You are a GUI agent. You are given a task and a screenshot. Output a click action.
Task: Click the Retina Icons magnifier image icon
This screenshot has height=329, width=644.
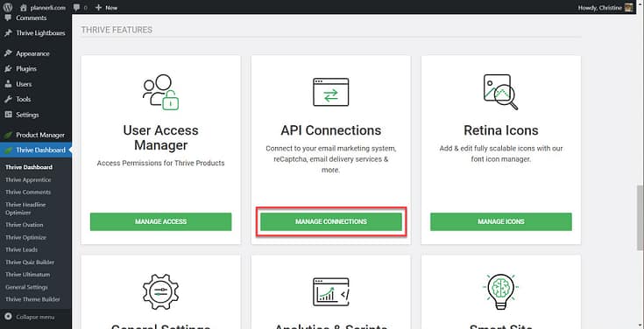(x=500, y=92)
